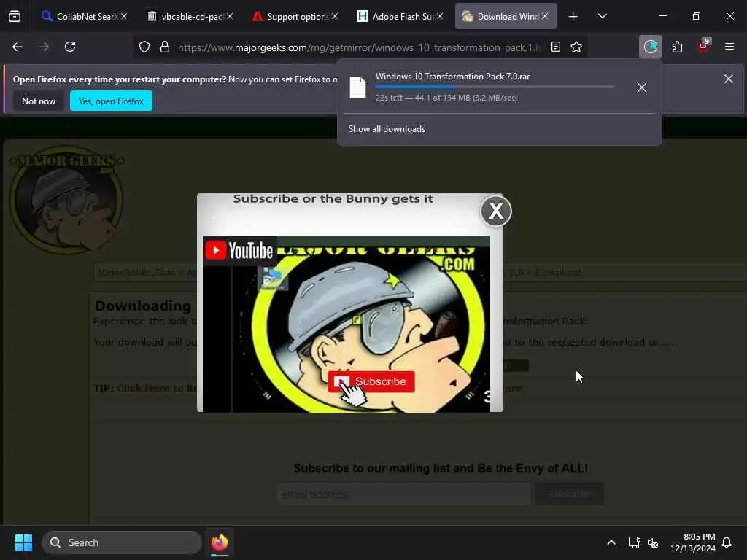This screenshot has width=747, height=560.
Task: Click Show all downloads
Action: click(387, 129)
